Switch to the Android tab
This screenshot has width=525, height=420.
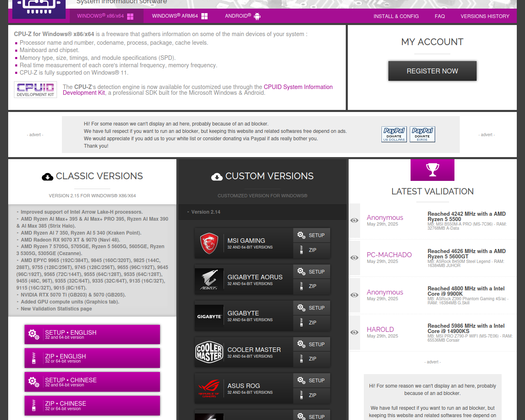tap(243, 16)
